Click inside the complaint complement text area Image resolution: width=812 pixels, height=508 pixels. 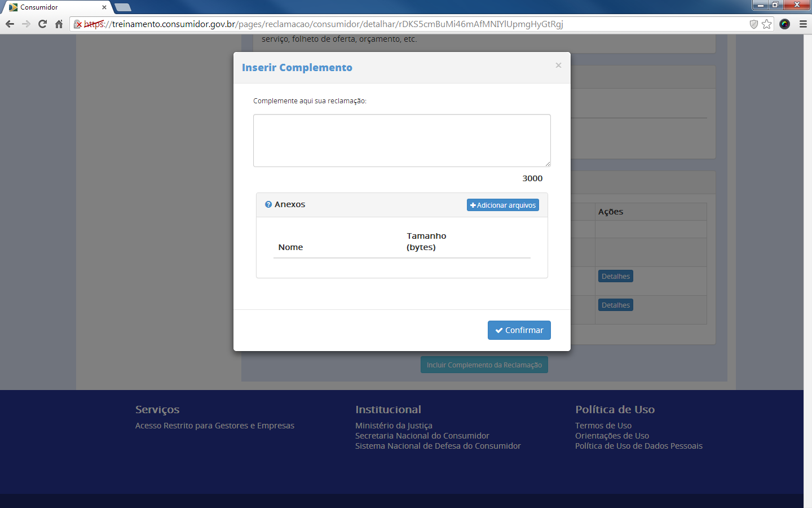402,141
